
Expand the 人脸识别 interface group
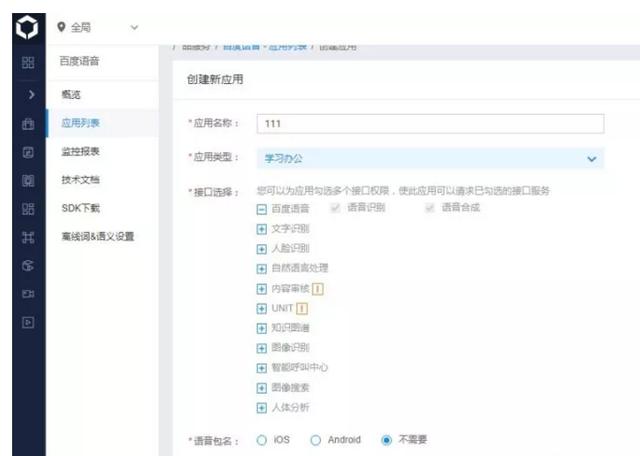click(x=262, y=249)
